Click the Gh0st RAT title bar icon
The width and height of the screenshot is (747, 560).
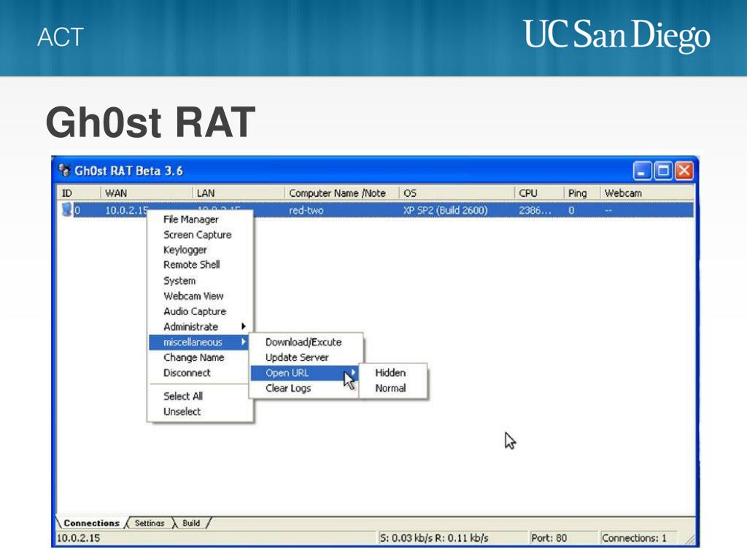tap(64, 170)
